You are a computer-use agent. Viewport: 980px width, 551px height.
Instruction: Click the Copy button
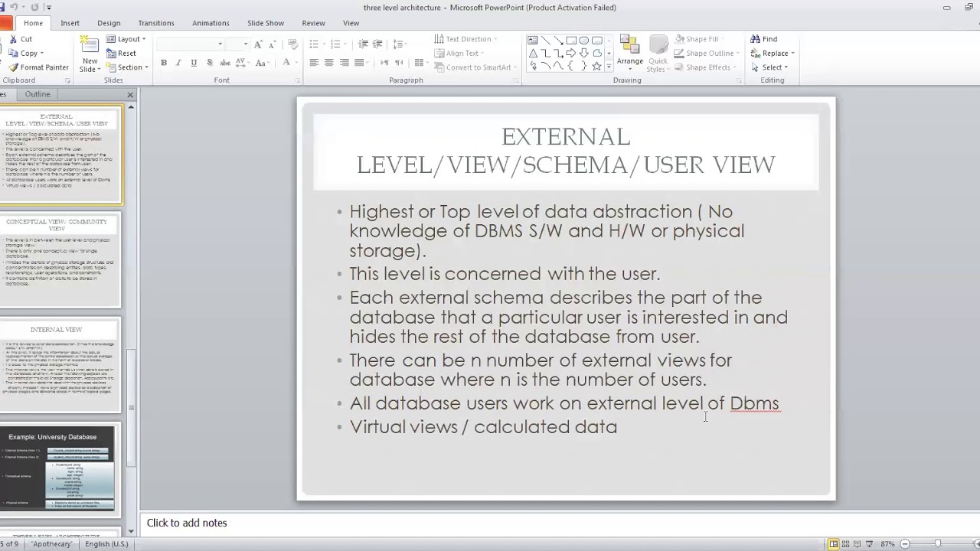[26, 54]
